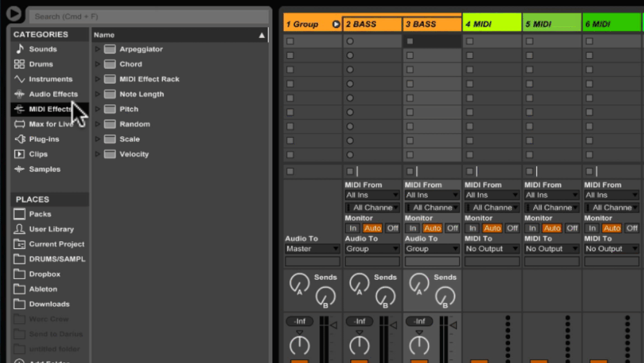
Task: Expand the Random folder
Action: 98,124
